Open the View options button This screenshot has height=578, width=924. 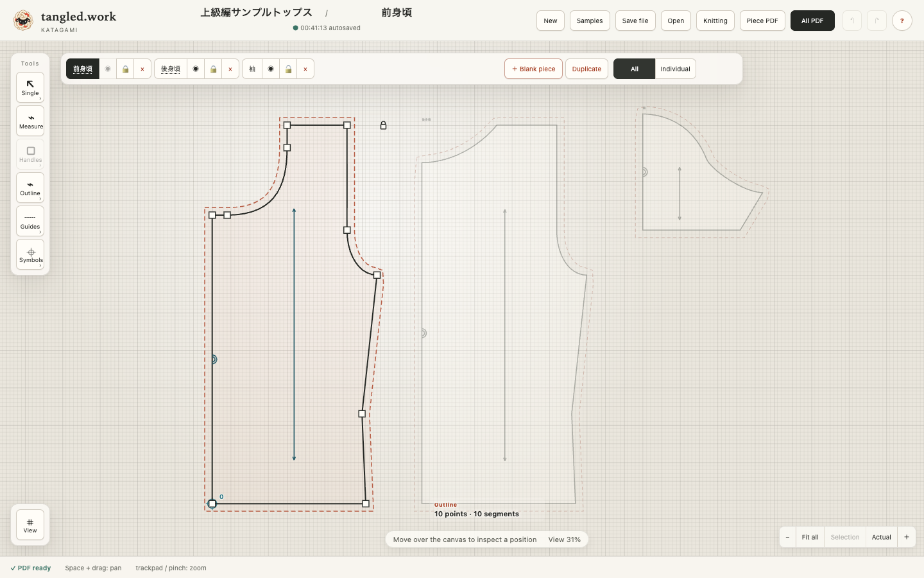coord(30,525)
